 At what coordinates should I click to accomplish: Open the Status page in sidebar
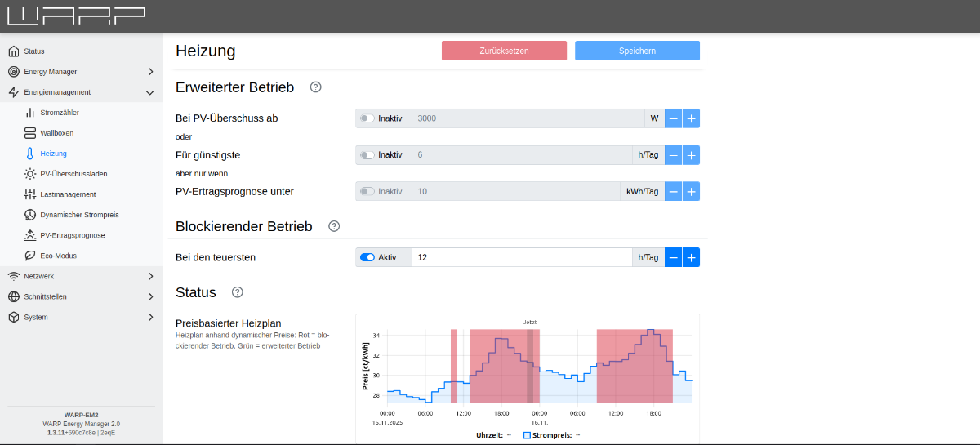pyautogui.click(x=34, y=51)
